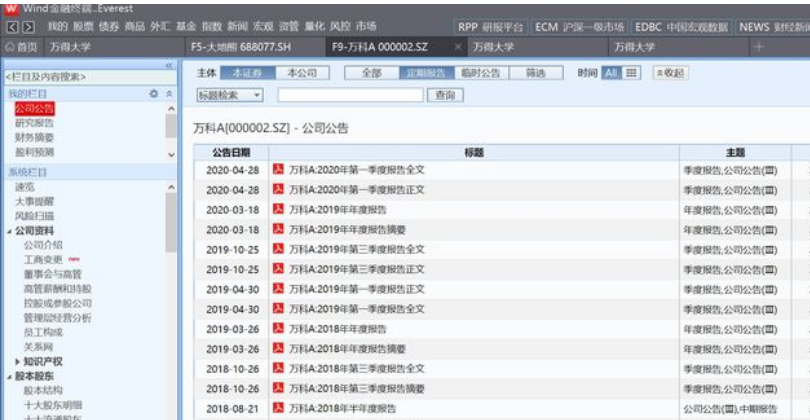Click the 系统栏目 list scrollbar
The image size is (810, 420).
click(171, 222)
